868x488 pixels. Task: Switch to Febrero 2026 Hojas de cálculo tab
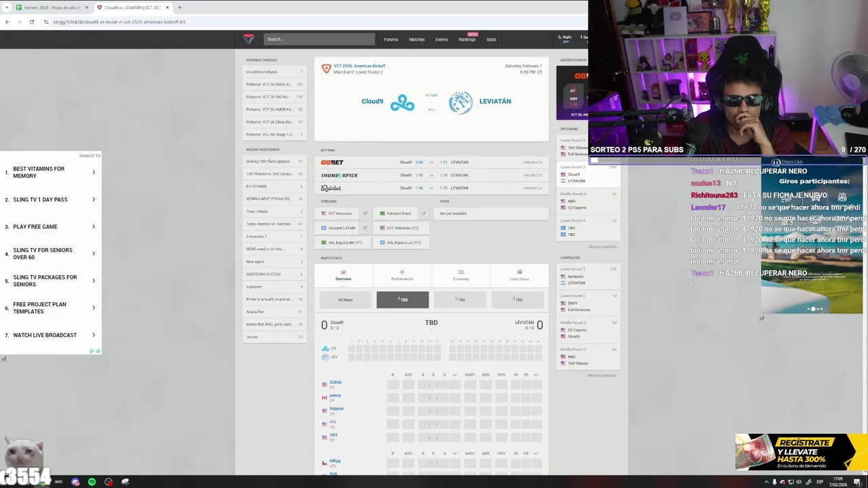coord(51,7)
